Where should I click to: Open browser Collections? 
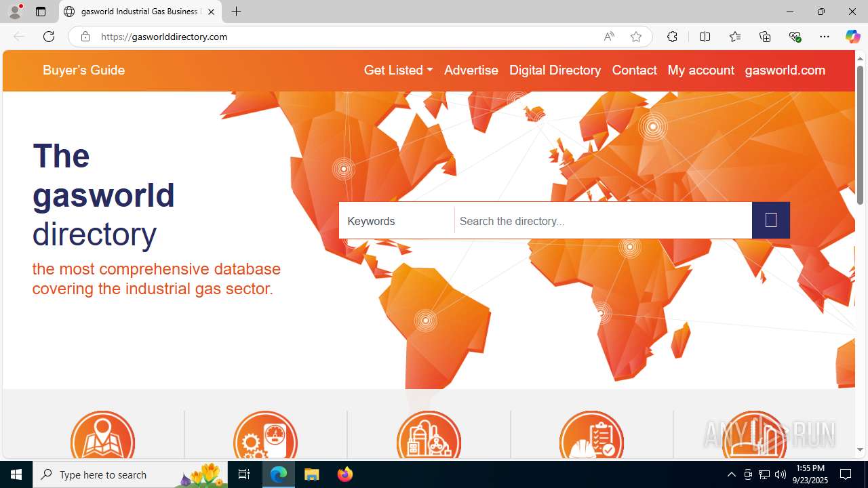(x=765, y=37)
